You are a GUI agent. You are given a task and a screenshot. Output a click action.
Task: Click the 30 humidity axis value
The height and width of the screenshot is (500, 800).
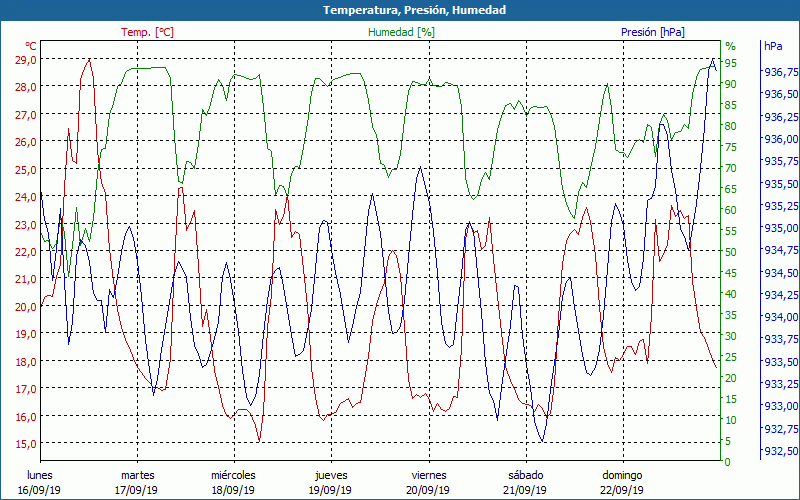pos(731,336)
